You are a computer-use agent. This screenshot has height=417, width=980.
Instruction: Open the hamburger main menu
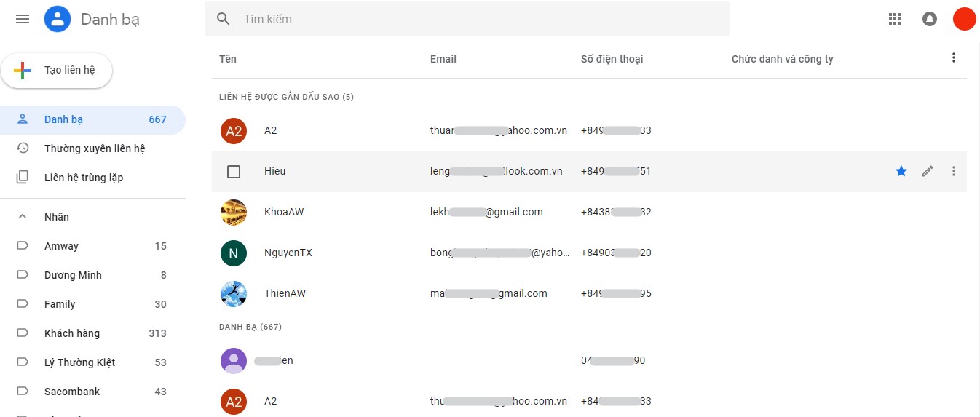[23, 19]
